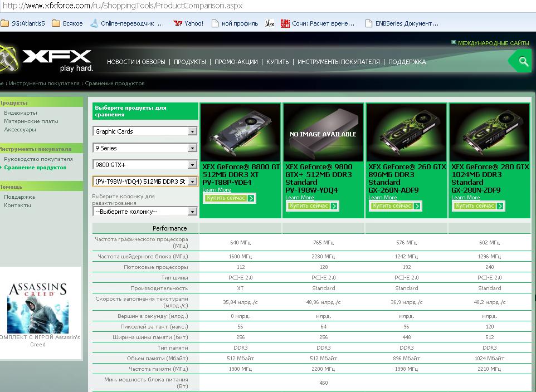Open the Поддержка top menu

tap(407, 62)
